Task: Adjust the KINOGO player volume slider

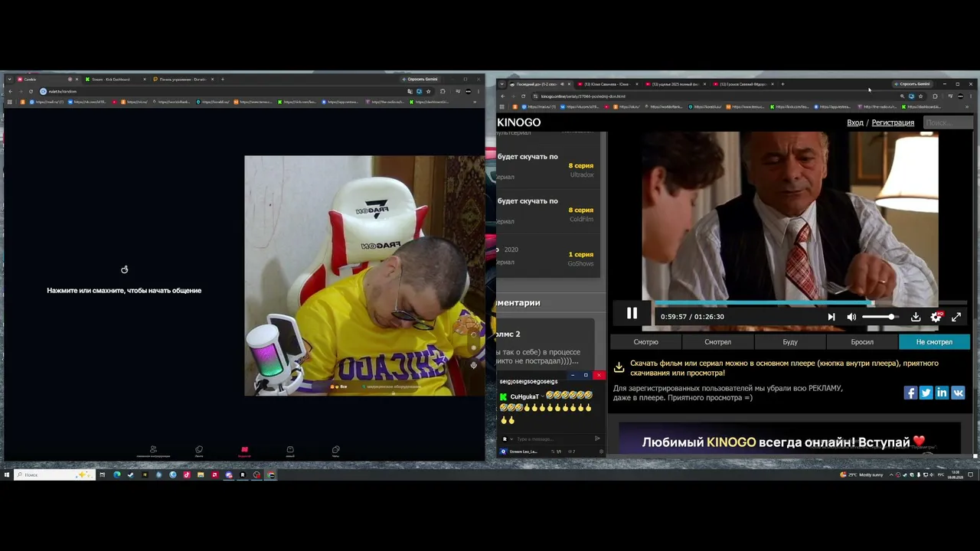Action: coord(880,317)
